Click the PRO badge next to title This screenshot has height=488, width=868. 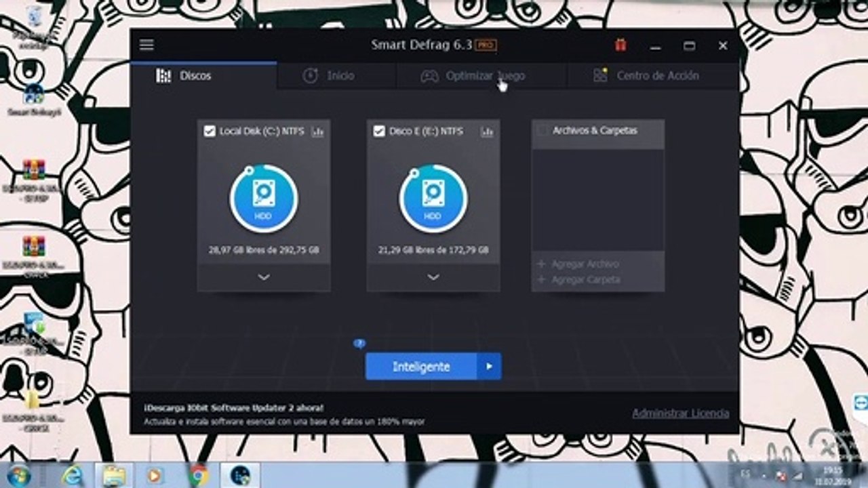[486, 45]
